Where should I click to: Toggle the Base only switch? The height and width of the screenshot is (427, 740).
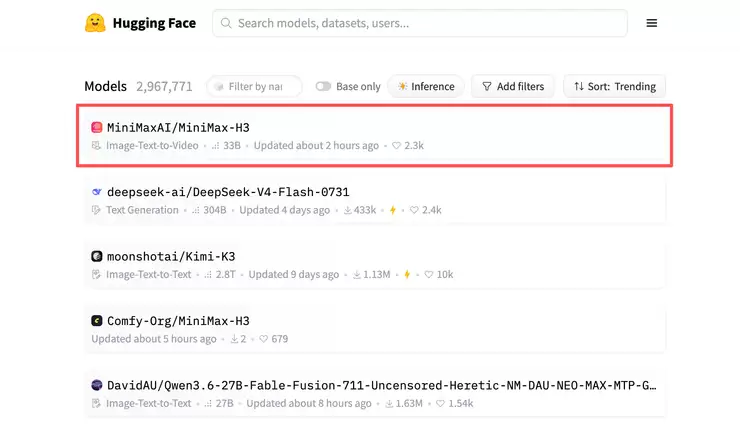323,86
